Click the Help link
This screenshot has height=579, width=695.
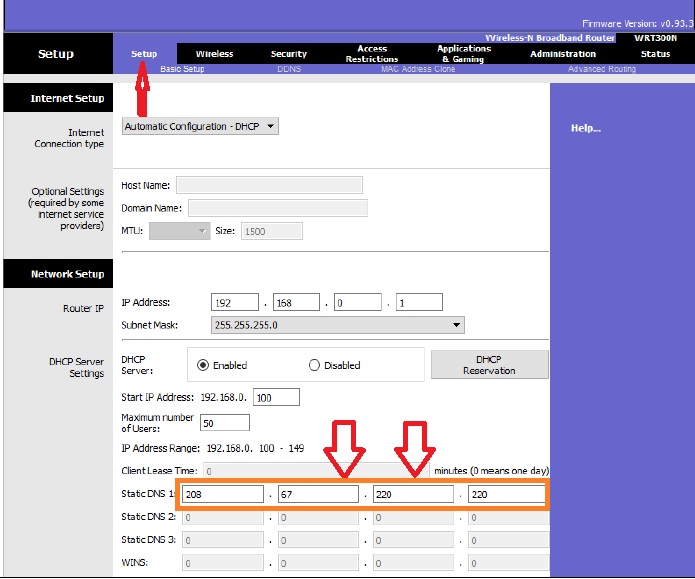(585, 128)
